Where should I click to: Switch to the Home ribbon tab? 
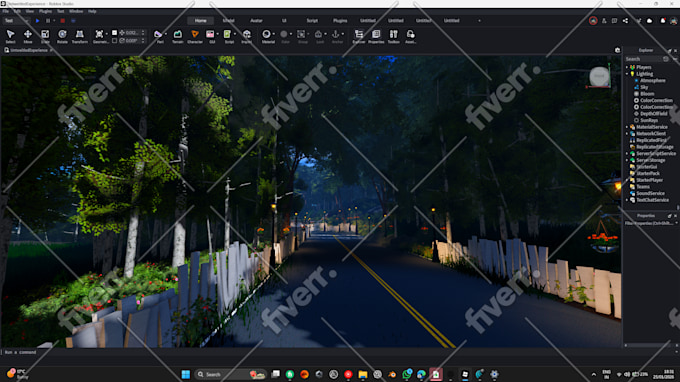click(x=200, y=20)
